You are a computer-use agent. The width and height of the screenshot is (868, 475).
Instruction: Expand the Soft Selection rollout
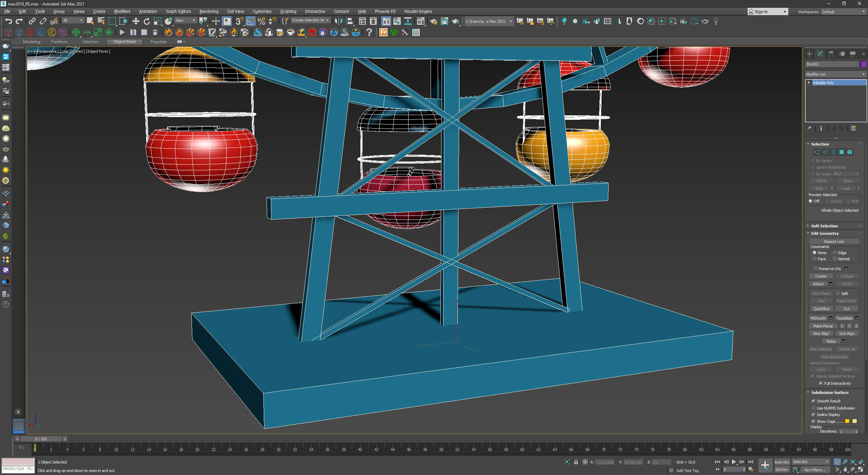click(x=824, y=226)
